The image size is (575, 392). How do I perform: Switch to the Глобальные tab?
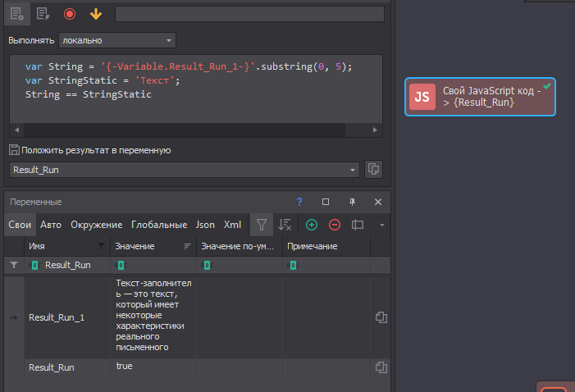[159, 225]
